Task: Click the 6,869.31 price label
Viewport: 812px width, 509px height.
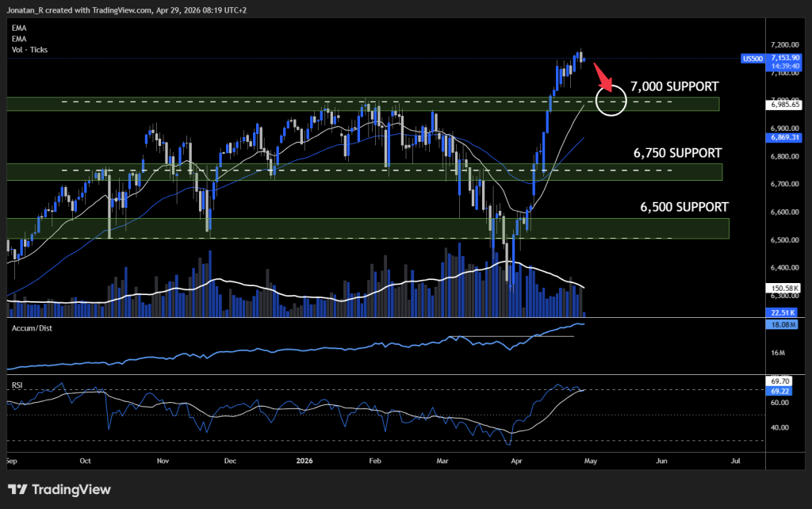Action: click(x=785, y=139)
